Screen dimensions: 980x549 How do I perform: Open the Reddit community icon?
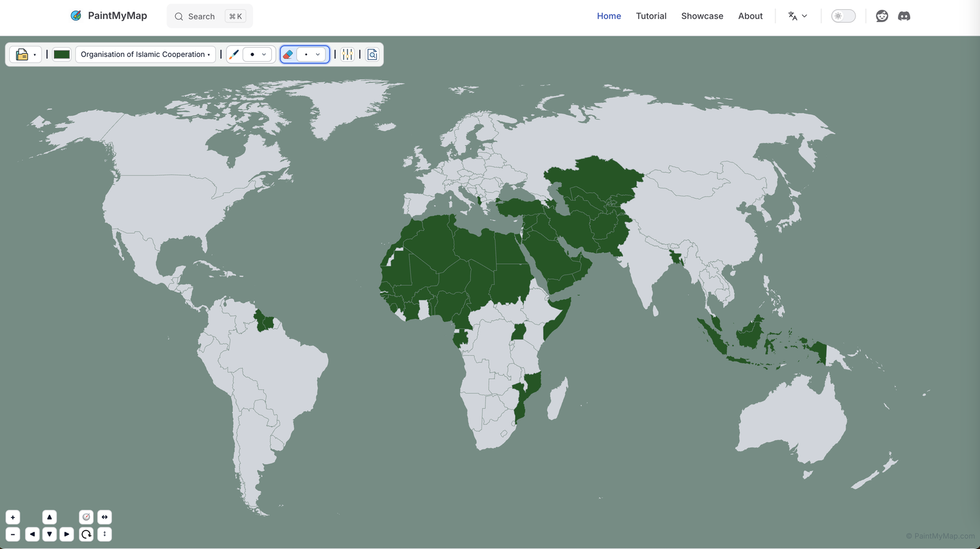882,16
